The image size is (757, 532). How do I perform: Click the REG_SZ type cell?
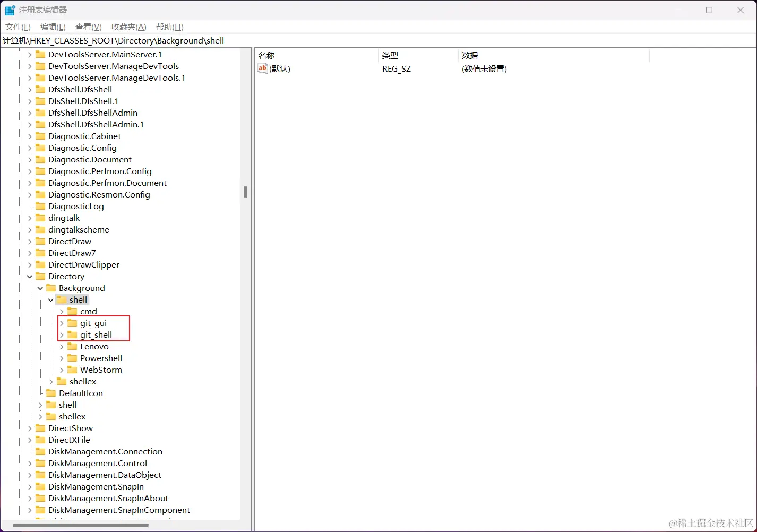pyautogui.click(x=397, y=68)
